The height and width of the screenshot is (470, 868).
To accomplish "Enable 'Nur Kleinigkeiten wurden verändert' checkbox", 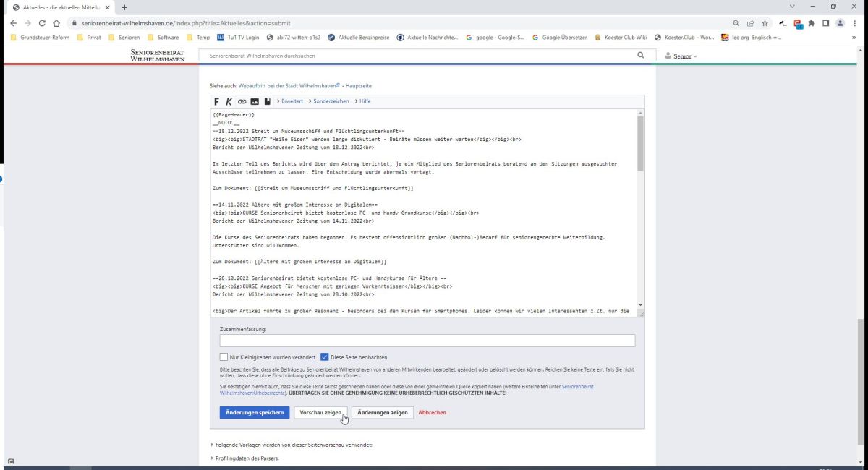I will click(x=224, y=357).
